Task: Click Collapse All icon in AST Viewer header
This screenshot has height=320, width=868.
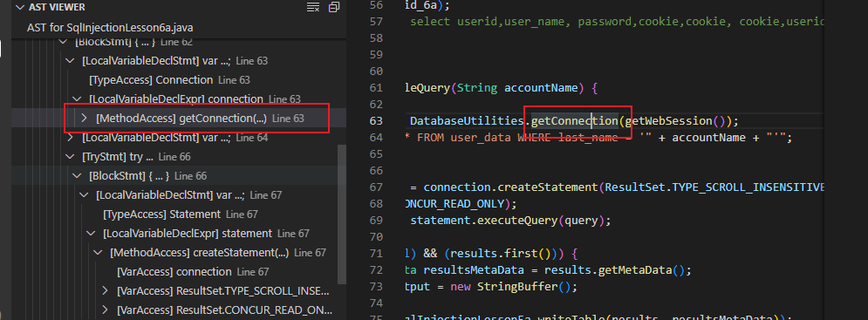Action: [x=334, y=8]
